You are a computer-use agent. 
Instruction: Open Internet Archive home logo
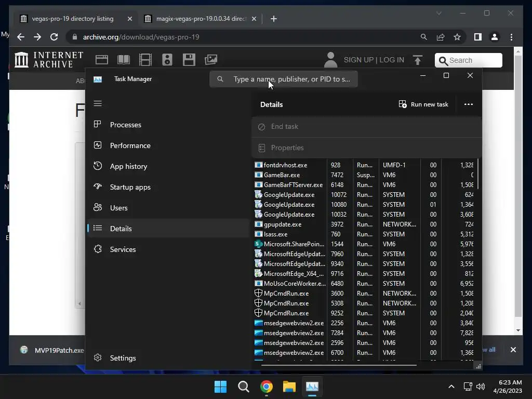coord(49,60)
